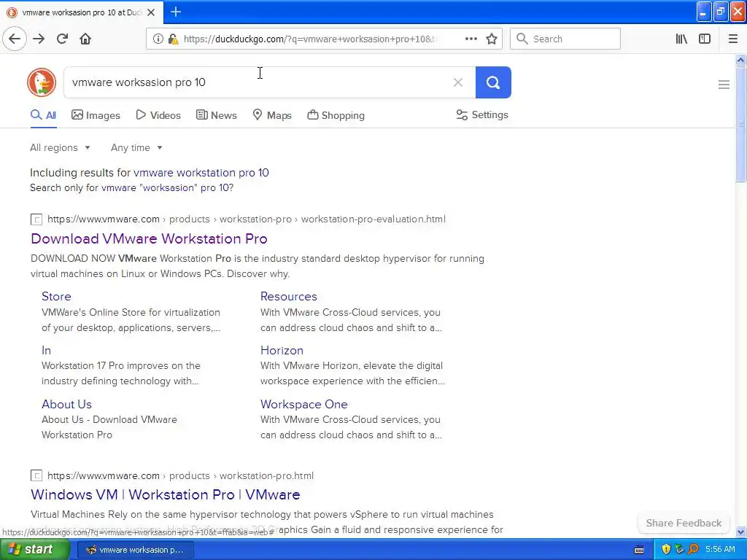747x560 pixels.
Task: Select the All results tab
Action: point(43,115)
